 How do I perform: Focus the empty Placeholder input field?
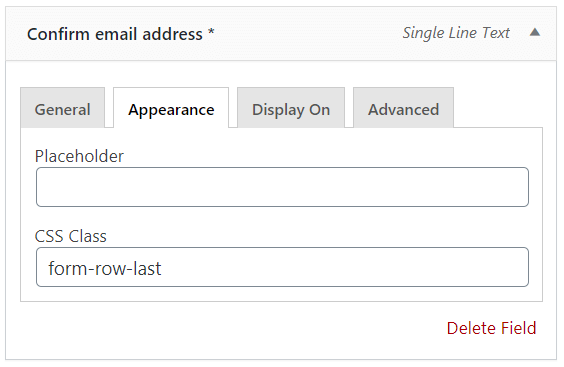(x=282, y=187)
